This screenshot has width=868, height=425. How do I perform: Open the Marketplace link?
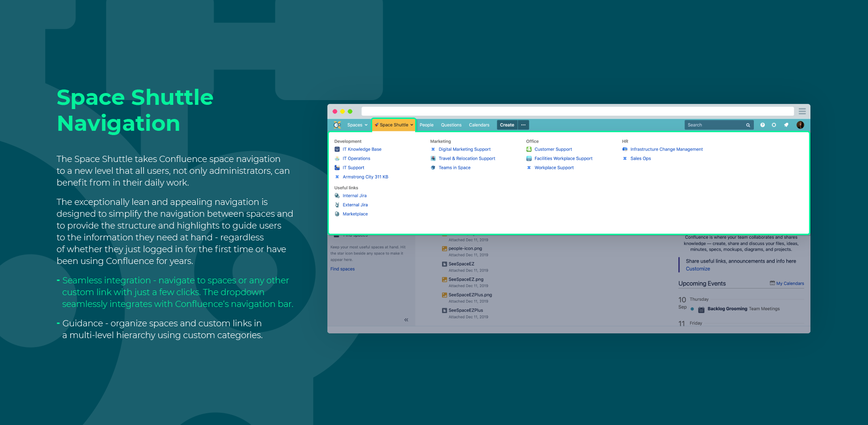click(x=355, y=214)
